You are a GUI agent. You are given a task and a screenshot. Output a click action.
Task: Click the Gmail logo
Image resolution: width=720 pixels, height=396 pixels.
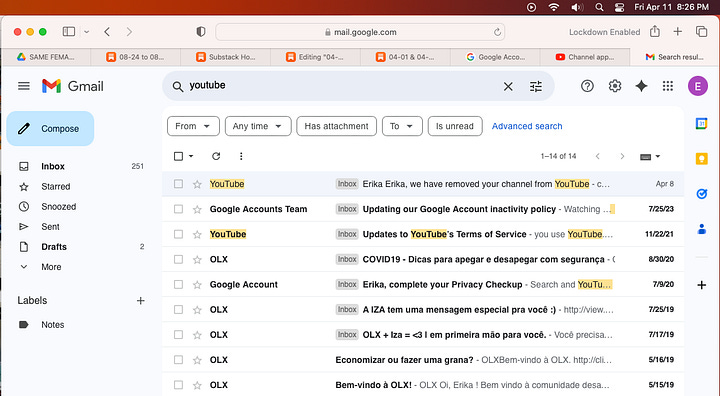click(x=73, y=86)
